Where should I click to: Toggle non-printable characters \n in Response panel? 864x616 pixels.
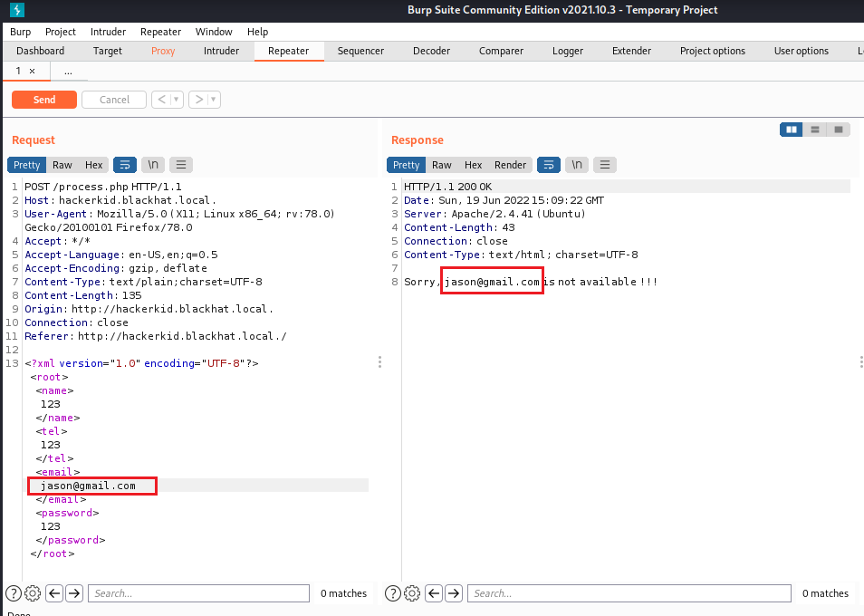[577, 165]
